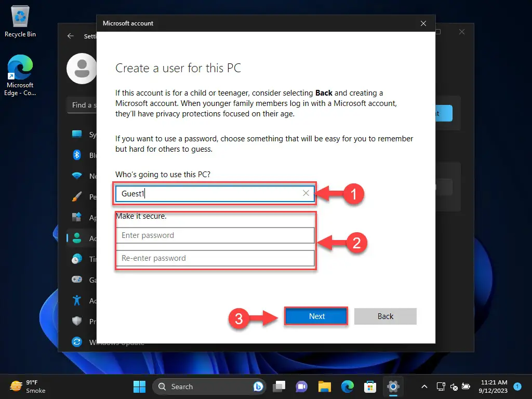532x399 pixels.
Task: Close the Microsoft account dialog
Action: (423, 23)
